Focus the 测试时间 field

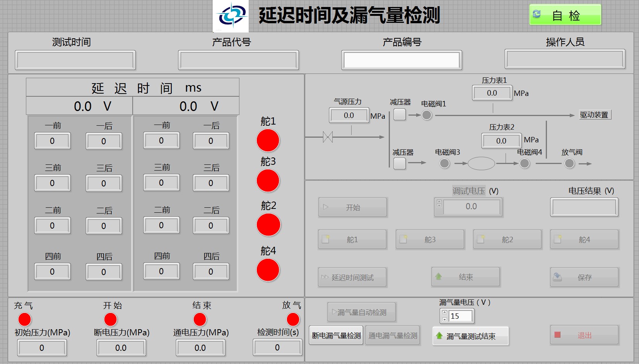point(75,60)
